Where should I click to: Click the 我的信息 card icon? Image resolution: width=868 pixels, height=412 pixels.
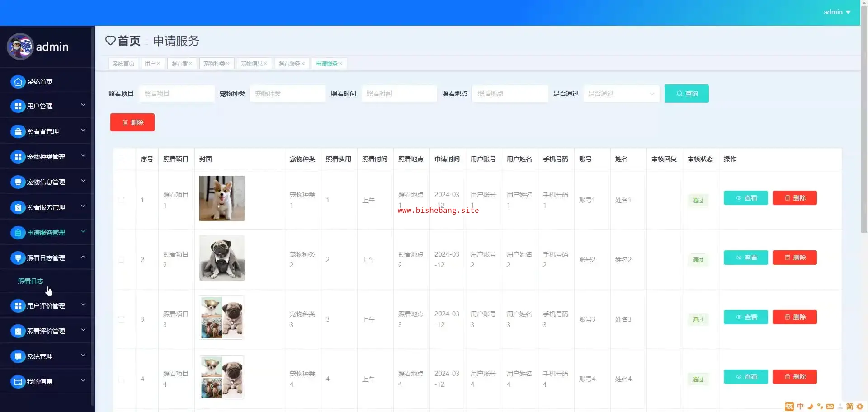tap(18, 382)
